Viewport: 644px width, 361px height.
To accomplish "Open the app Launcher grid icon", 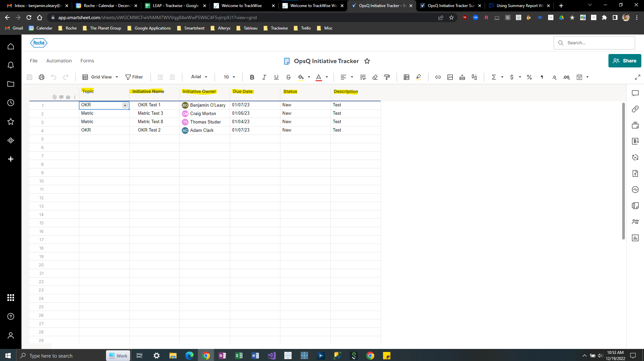I will [x=11, y=298].
